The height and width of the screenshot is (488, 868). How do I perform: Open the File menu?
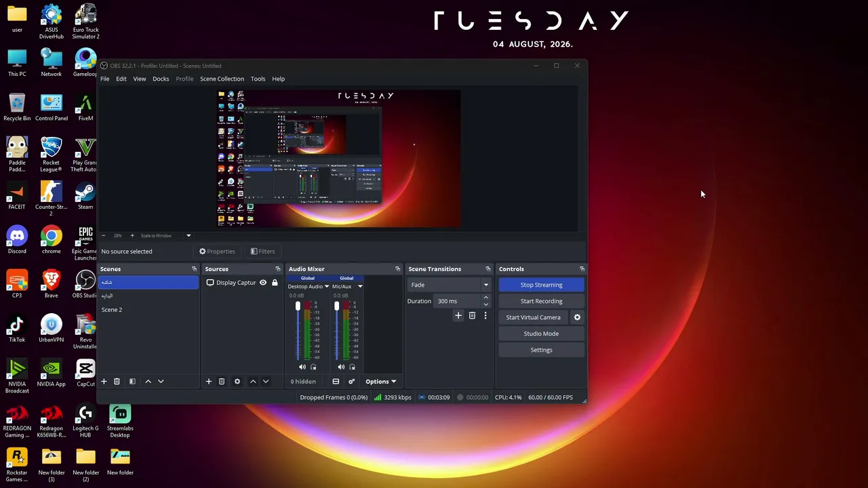pos(105,79)
